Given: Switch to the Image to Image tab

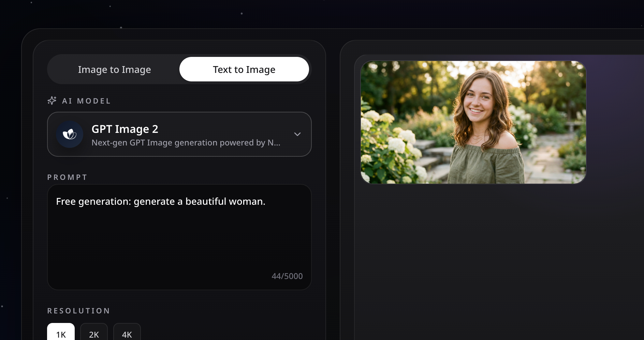Looking at the screenshot, I should click(114, 69).
